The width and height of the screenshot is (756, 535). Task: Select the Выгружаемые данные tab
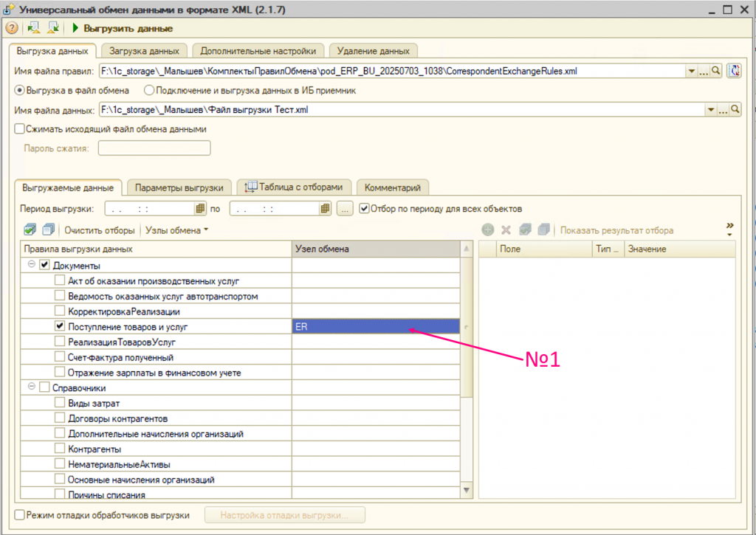click(68, 187)
